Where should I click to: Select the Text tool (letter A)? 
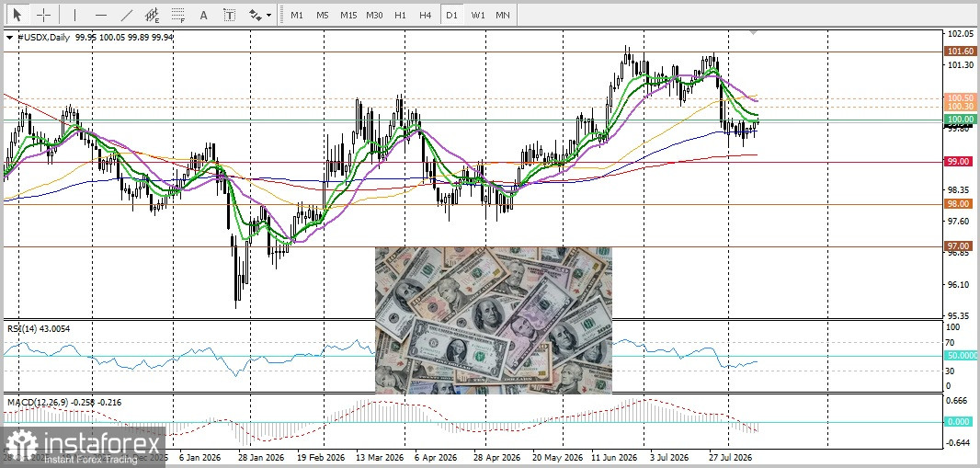pyautogui.click(x=204, y=15)
